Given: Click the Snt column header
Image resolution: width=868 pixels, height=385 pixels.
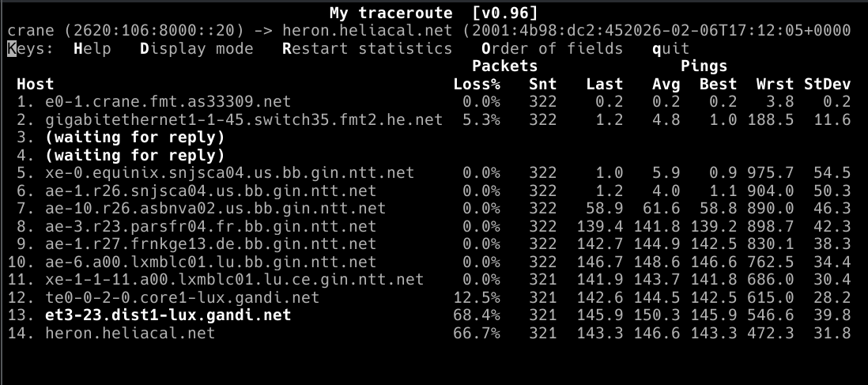Looking at the screenshot, I should (x=543, y=84).
